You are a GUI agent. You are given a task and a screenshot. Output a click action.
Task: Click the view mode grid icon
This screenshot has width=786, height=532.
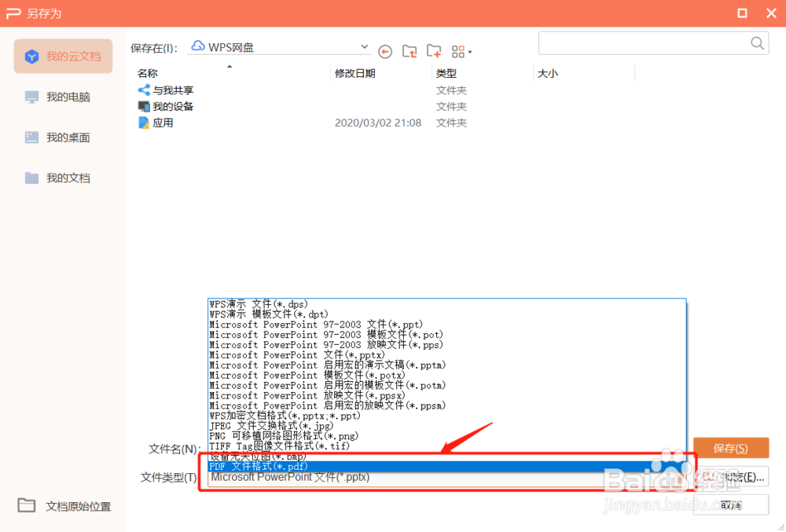pos(458,51)
